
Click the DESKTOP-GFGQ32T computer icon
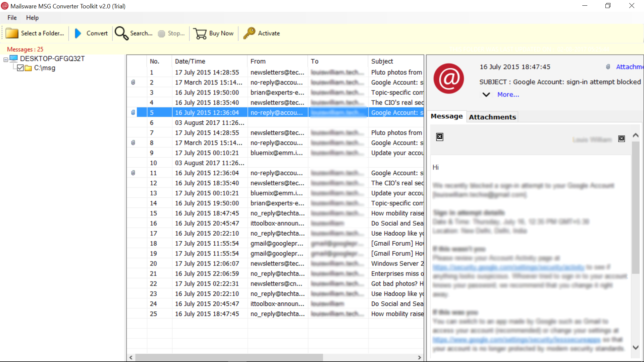[x=14, y=59]
